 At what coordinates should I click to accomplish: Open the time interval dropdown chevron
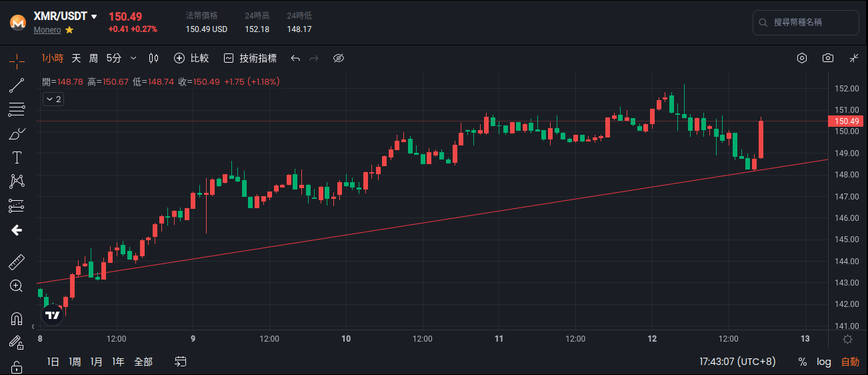[133, 58]
